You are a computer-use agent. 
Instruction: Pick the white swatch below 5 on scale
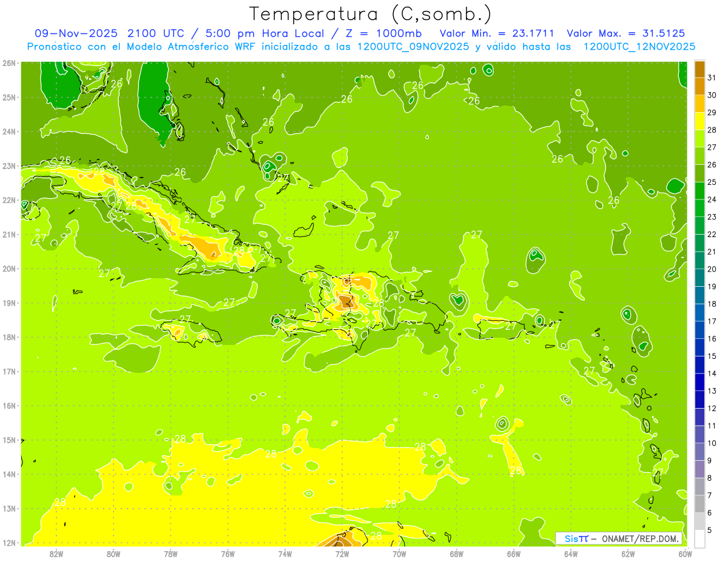(699, 538)
